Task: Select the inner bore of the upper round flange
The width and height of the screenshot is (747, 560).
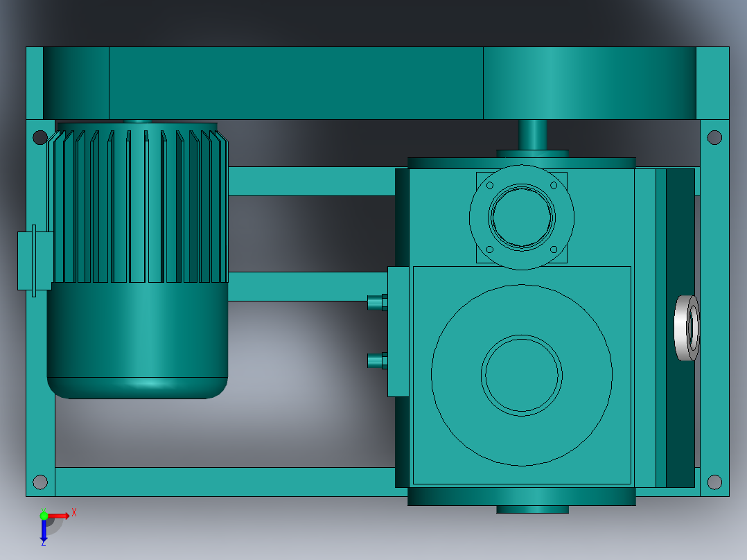Action: [522, 218]
